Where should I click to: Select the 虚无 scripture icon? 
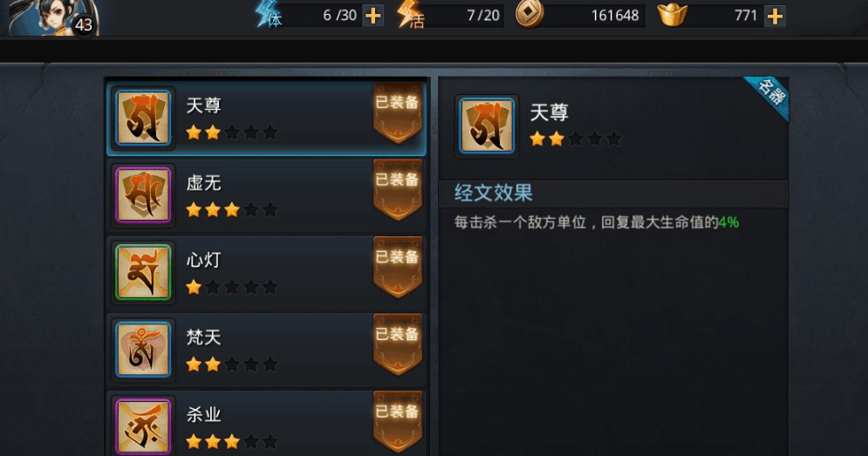click(x=143, y=194)
